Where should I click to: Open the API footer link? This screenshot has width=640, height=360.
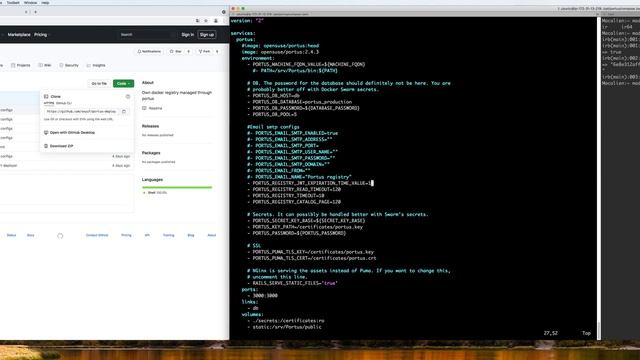[147, 235]
